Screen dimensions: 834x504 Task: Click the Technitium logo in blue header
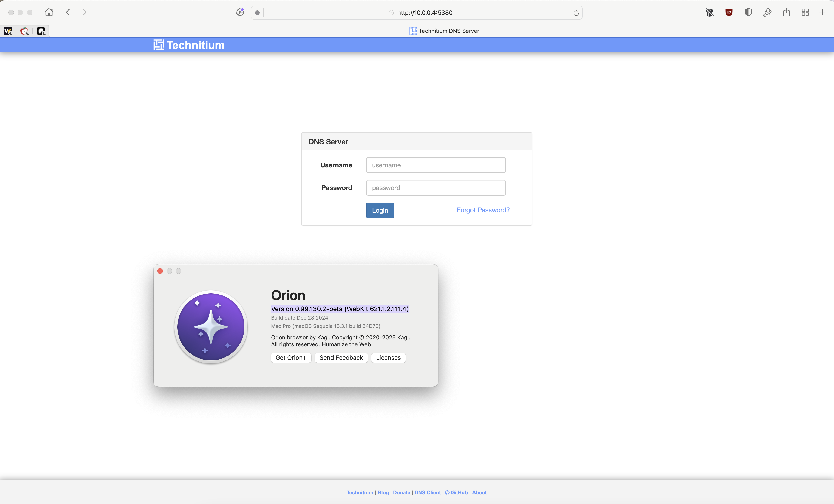pyautogui.click(x=188, y=45)
